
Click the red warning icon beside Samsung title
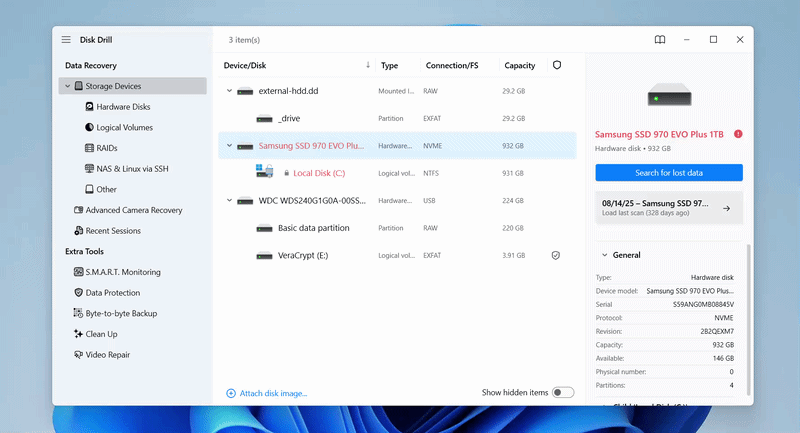coord(738,134)
